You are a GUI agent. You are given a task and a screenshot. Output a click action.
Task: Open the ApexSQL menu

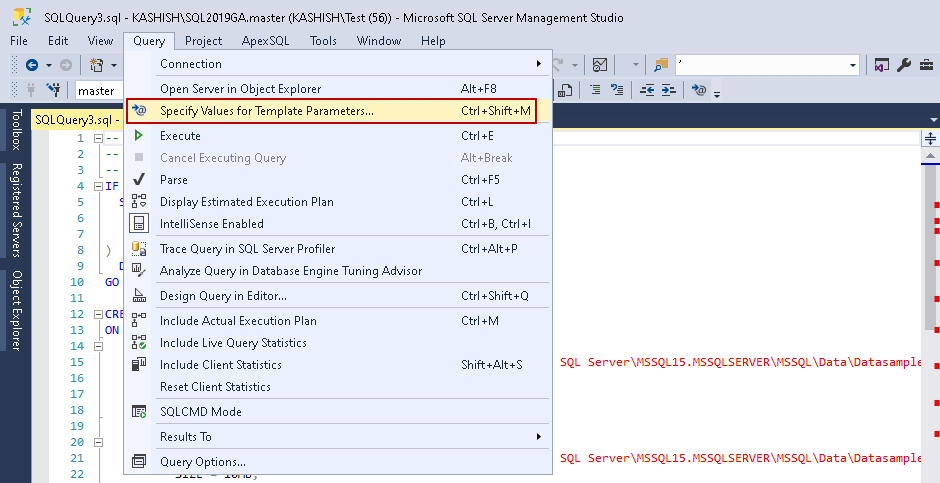pos(265,41)
